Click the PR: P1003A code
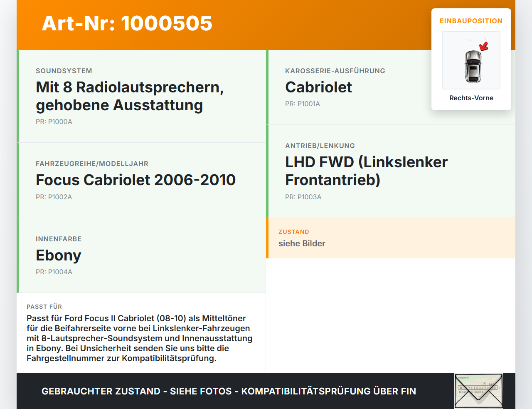This screenshot has width=532, height=409. click(x=303, y=197)
